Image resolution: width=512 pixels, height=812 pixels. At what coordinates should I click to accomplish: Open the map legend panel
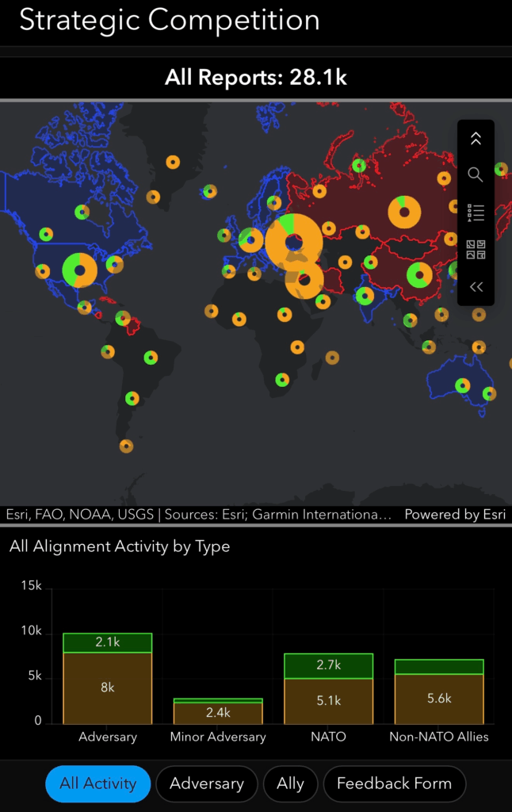pos(476,213)
